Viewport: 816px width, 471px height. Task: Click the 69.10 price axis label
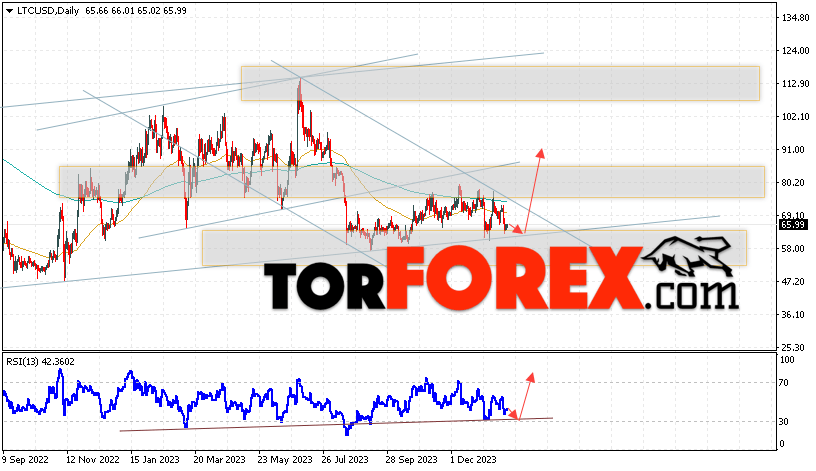click(x=794, y=215)
